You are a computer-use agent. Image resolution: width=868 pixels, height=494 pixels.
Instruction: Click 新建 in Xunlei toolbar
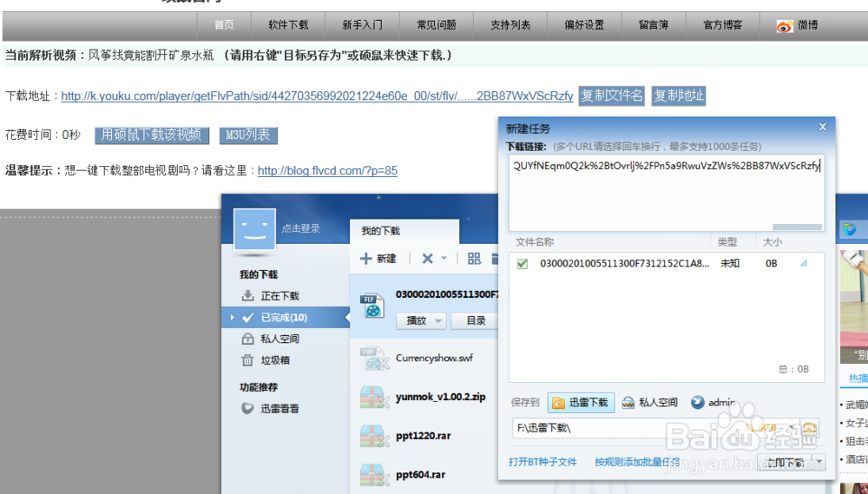pos(378,259)
